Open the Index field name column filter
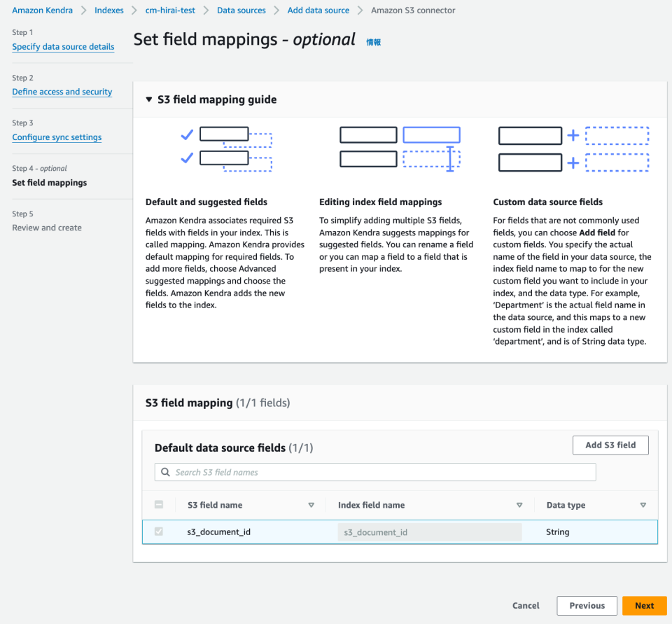672x624 pixels. (x=519, y=505)
